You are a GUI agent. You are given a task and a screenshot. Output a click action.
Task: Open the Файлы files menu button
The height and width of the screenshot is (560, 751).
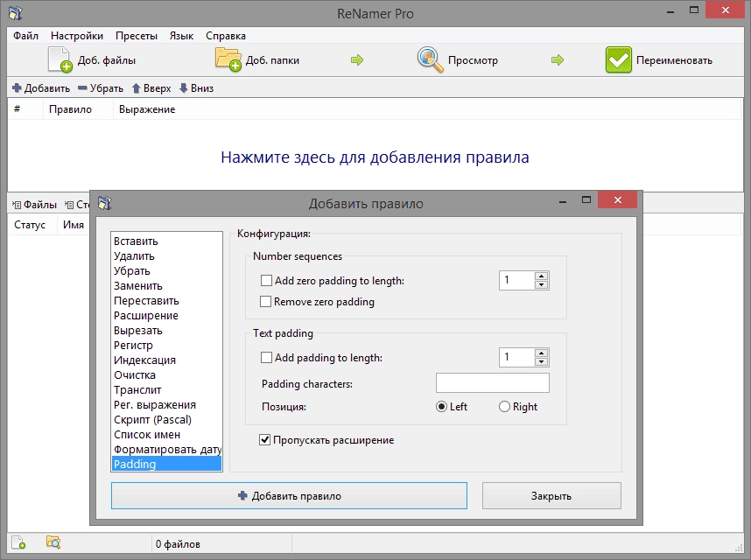click(x=34, y=205)
